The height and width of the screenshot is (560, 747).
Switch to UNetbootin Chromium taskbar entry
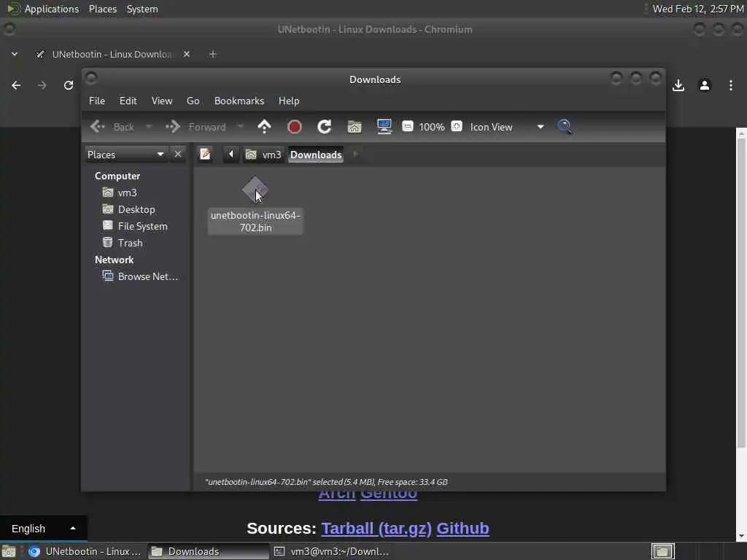(x=85, y=551)
